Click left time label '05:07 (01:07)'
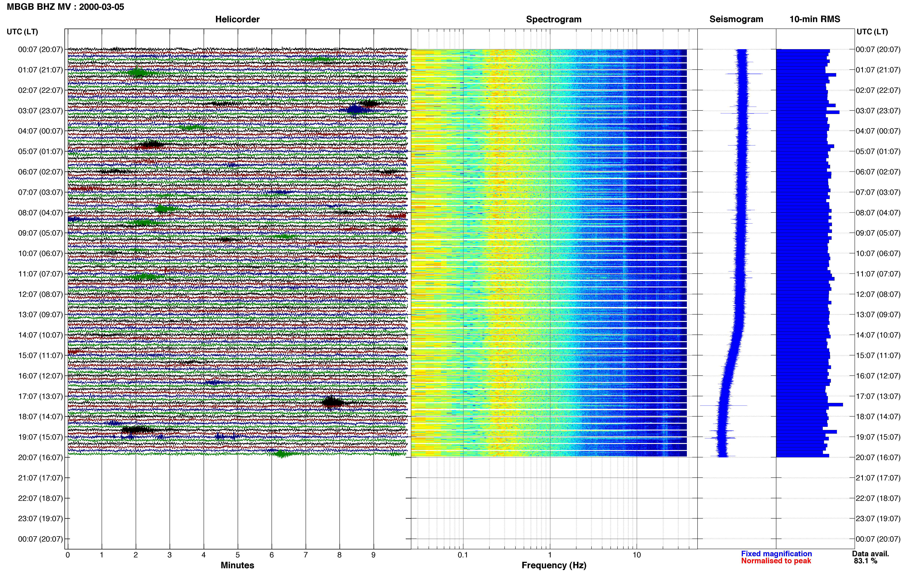This screenshot has height=578, width=924. [x=40, y=151]
